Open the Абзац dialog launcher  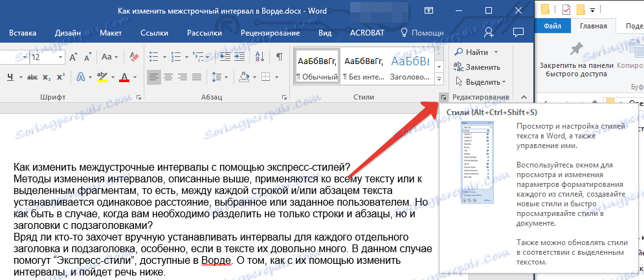click(x=284, y=97)
